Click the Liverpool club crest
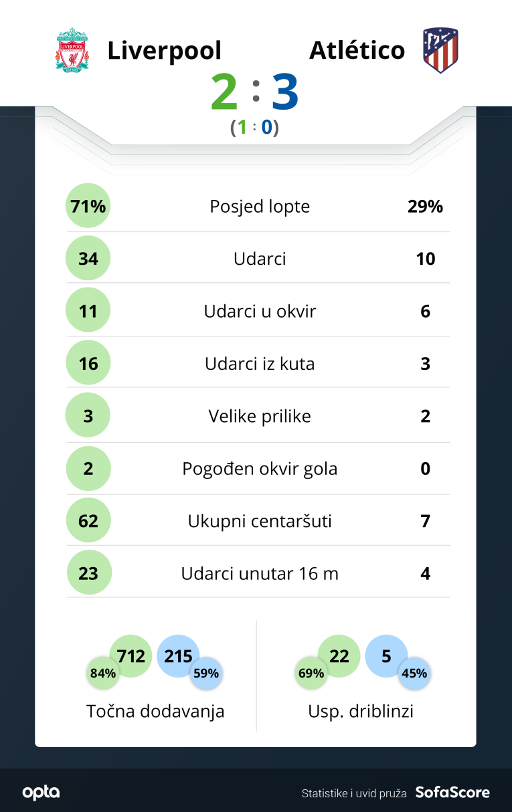Screen dimensions: 512x812 pos(72,49)
